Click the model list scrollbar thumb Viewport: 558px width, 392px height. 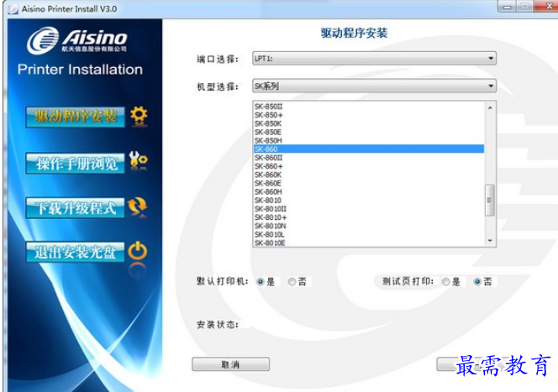click(x=490, y=200)
